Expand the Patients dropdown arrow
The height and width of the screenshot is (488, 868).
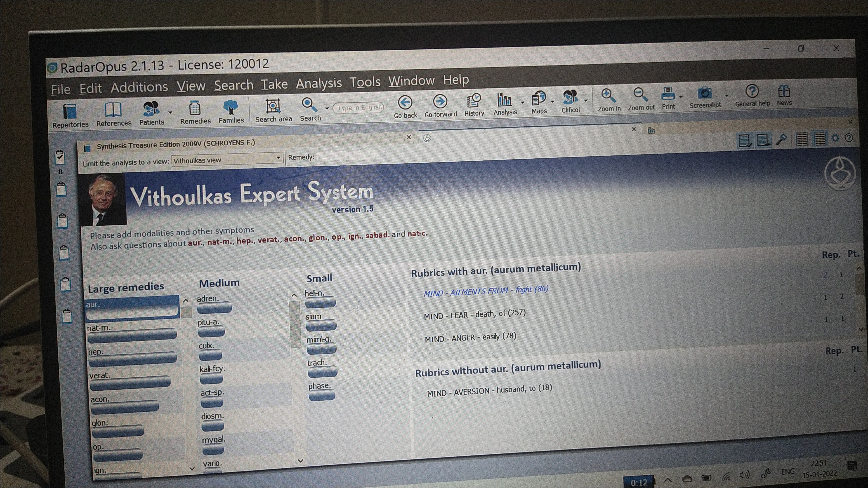[x=170, y=112]
